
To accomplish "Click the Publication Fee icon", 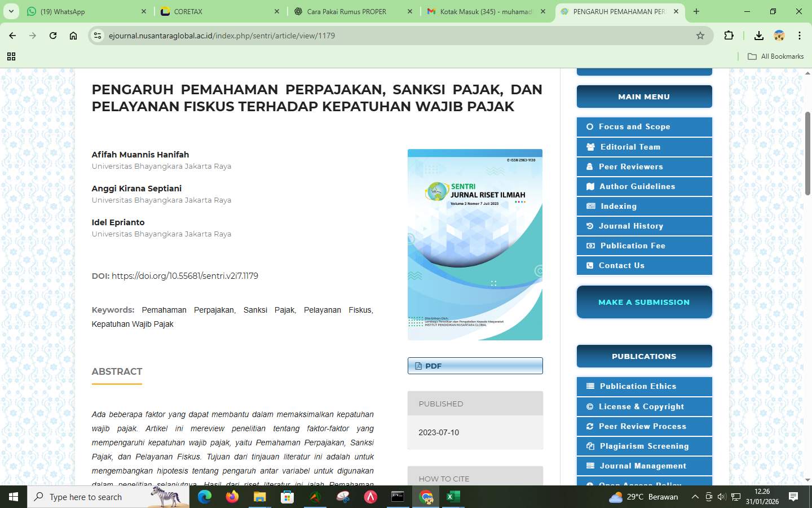I will tap(590, 246).
